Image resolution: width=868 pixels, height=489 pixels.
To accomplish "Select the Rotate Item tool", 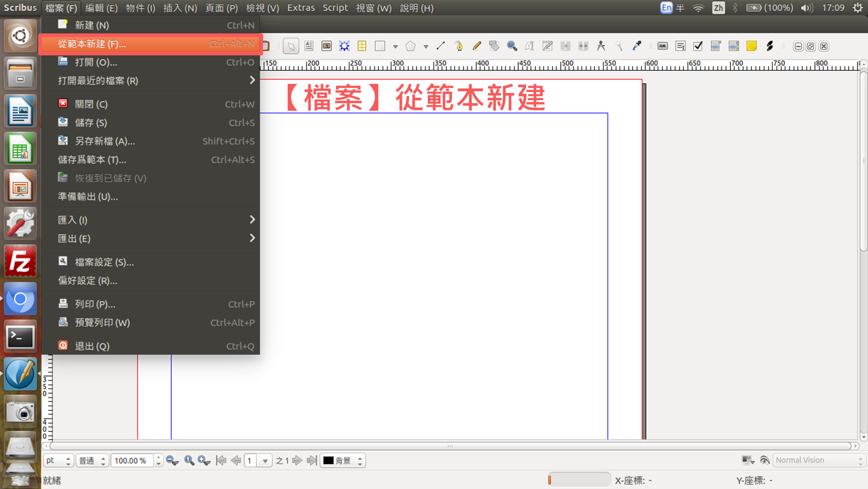I will (494, 46).
